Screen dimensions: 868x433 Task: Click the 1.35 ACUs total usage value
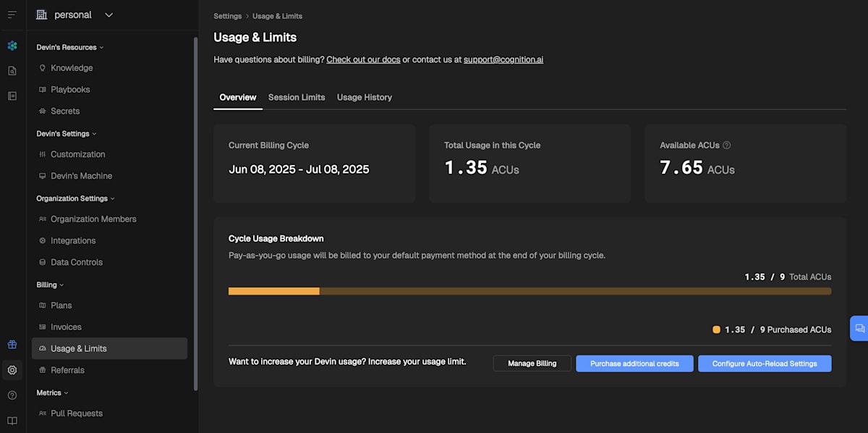pos(482,168)
